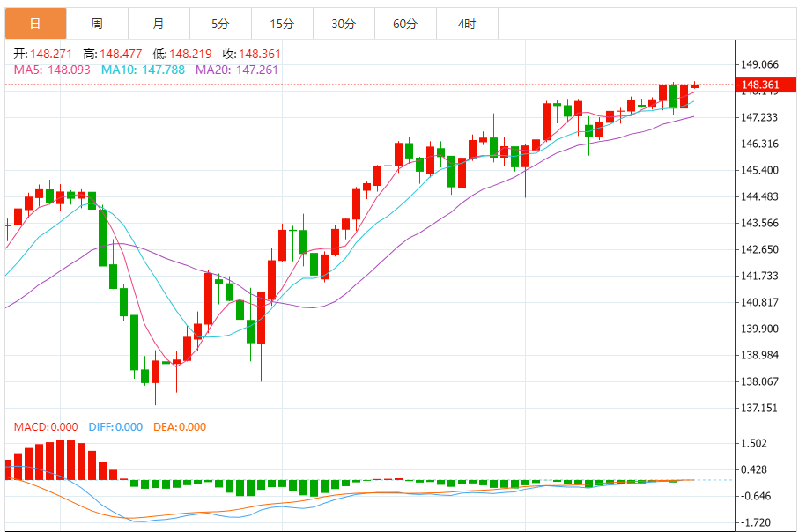Switch chart to 5分 interval
The width and height of the screenshot is (806, 532).
[220, 24]
